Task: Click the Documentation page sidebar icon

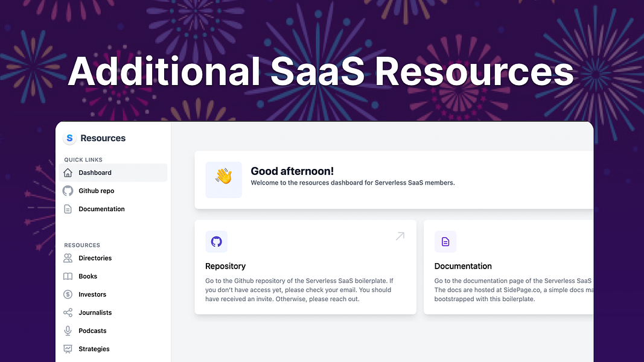Action: [68, 209]
